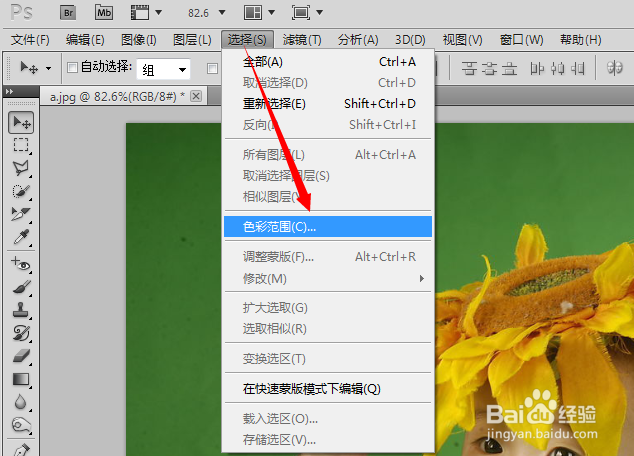634x456 pixels.
Task: Select the History Brush tool
Action: pyautogui.click(x=21, y=333)
